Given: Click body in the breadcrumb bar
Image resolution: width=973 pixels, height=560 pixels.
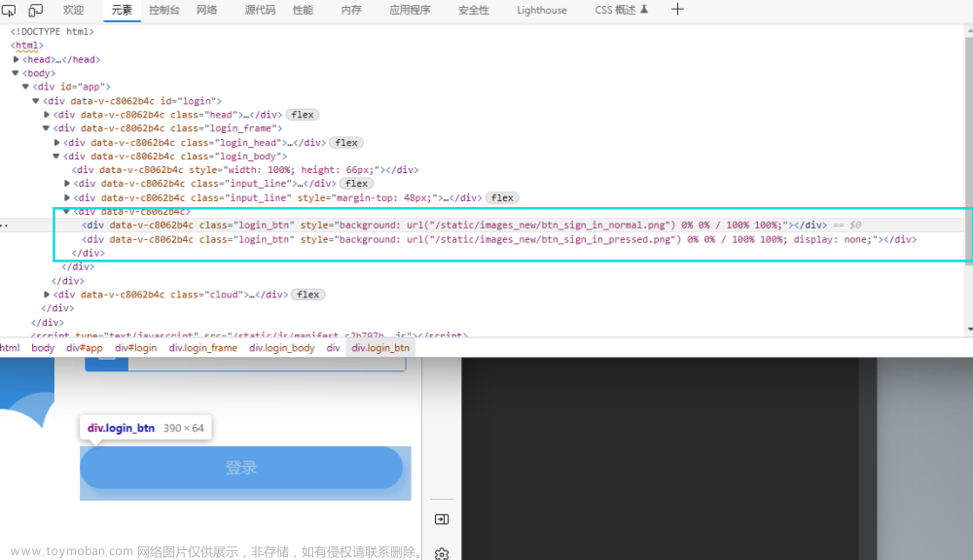Looking at the screenshot, I should coord(43,348).
